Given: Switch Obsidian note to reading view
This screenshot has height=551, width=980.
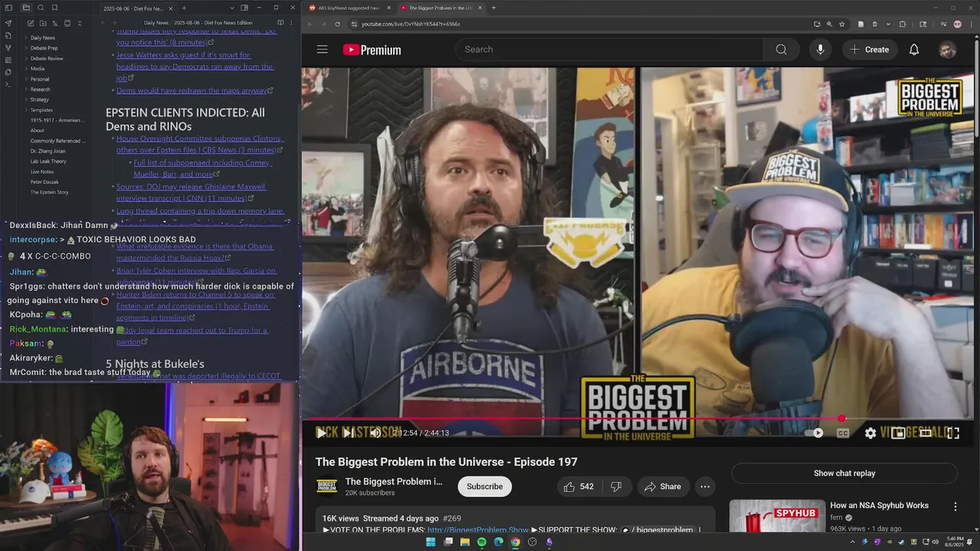Looking at the screenshot, I should point(280,23).
